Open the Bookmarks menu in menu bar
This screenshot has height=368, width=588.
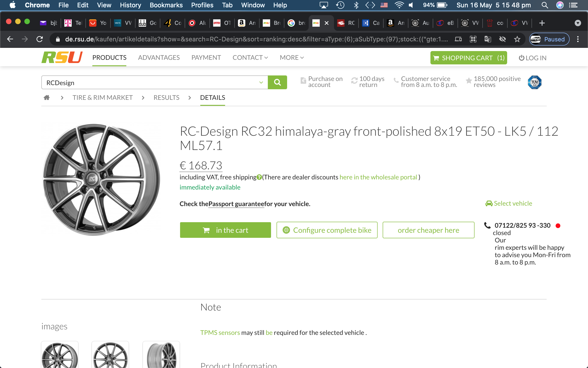coord(166,5)
